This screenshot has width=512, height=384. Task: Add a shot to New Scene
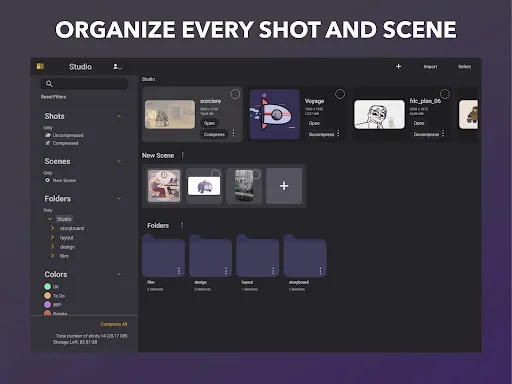tap(284, 186)
